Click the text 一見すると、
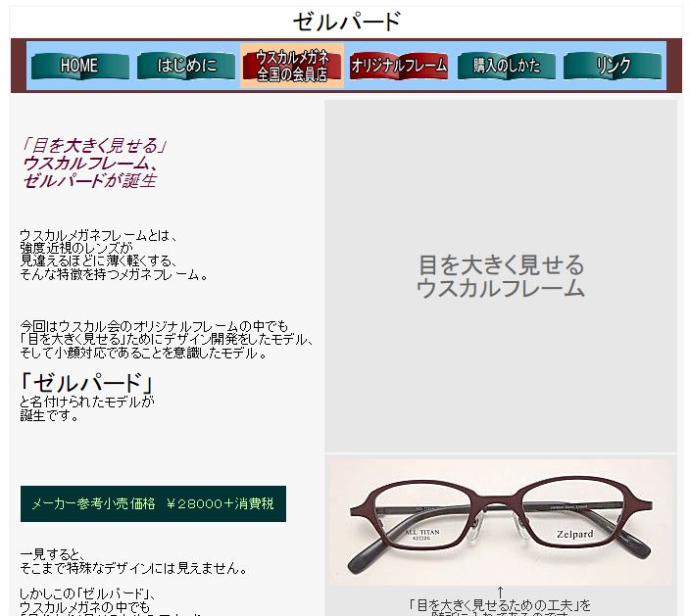690x616 pixels. pos(53,555)
